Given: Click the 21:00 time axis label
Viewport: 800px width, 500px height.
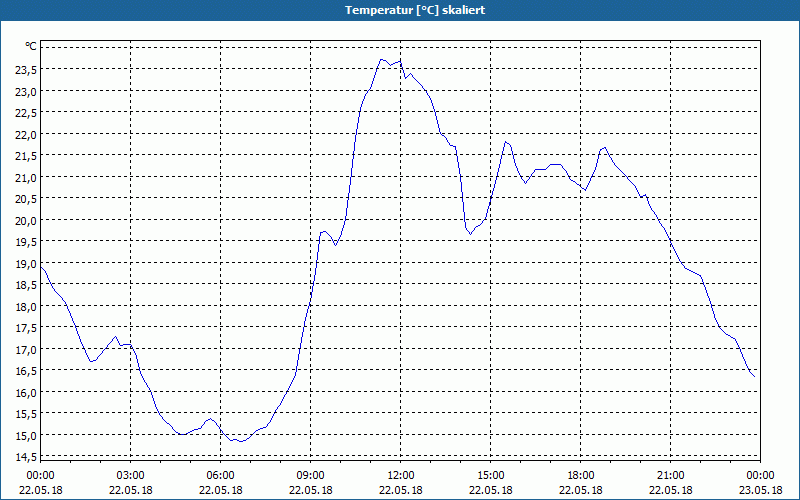Looking at the screenshot, I should click(670, 476).
